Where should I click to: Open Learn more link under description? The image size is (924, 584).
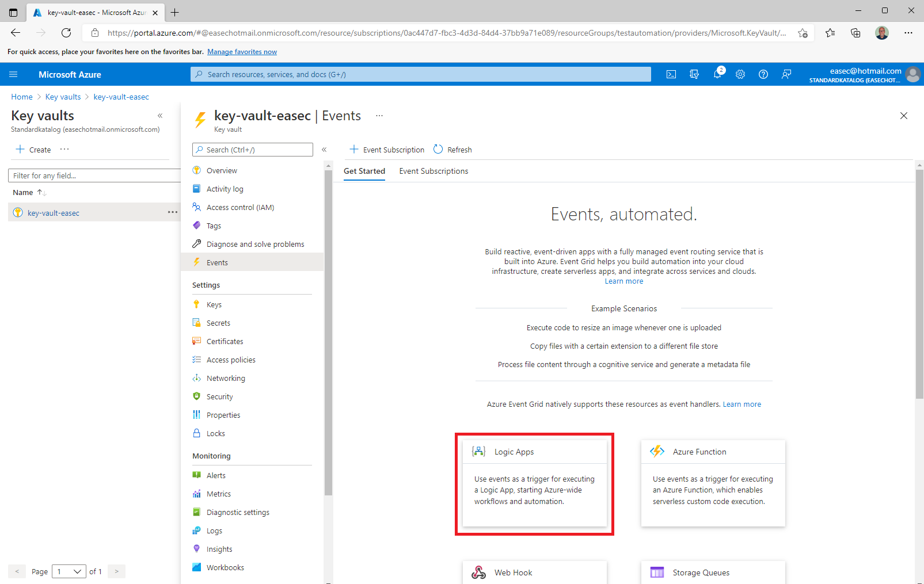tap(623, 281)
